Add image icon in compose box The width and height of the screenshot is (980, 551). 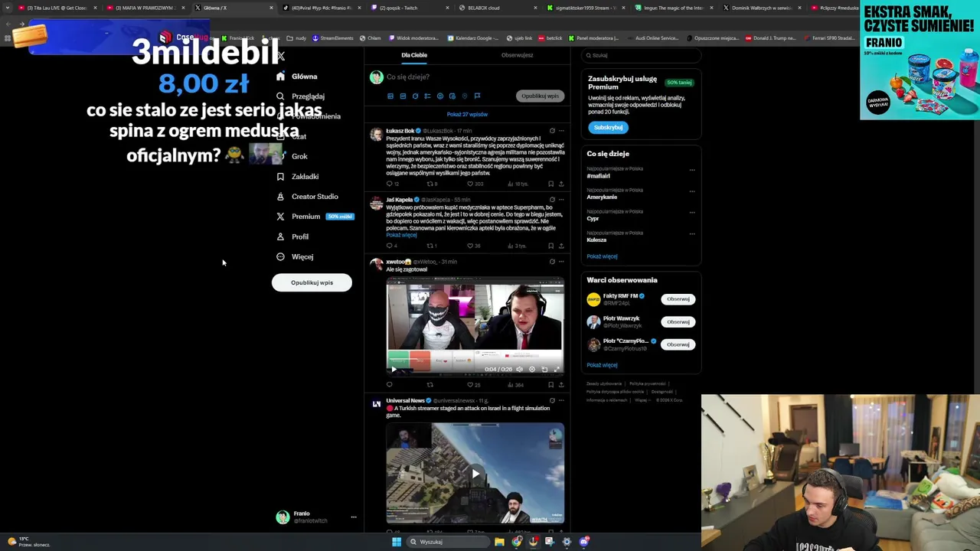point(390,96)
